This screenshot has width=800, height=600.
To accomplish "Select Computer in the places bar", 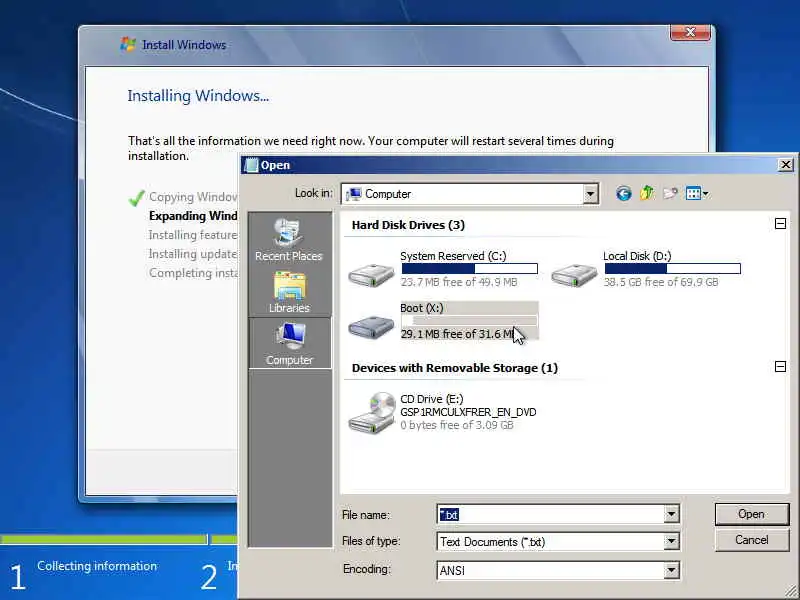I will point(289,343).
